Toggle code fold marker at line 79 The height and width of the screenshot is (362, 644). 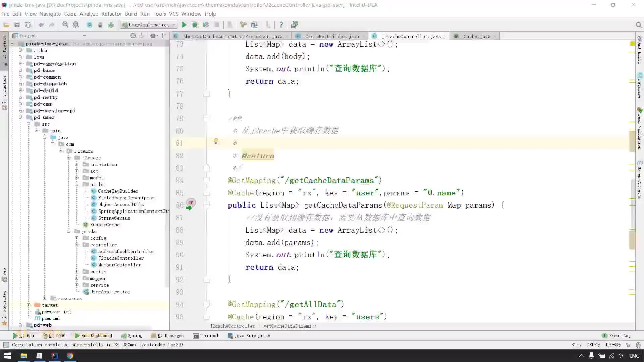[207, 118]
